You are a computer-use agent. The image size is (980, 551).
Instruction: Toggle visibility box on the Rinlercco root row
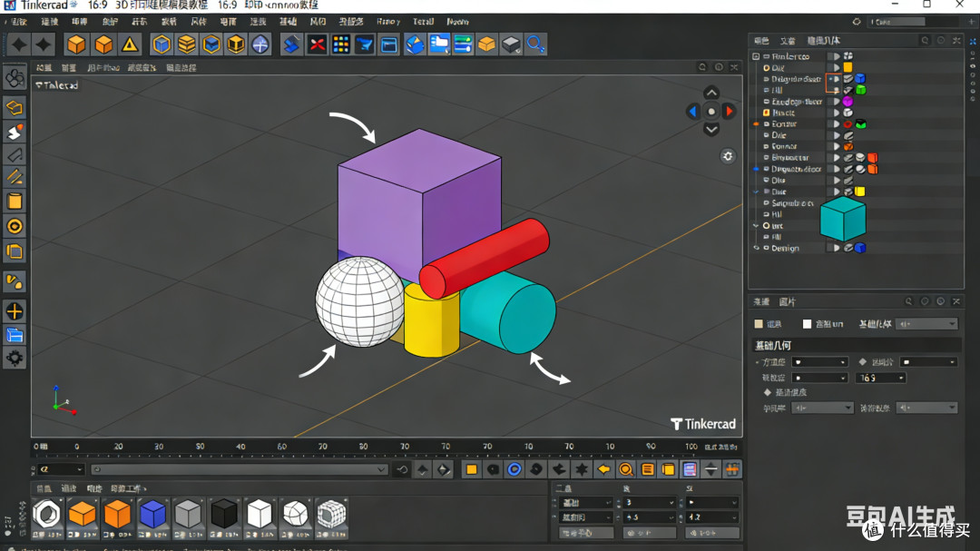coord(830,56)
